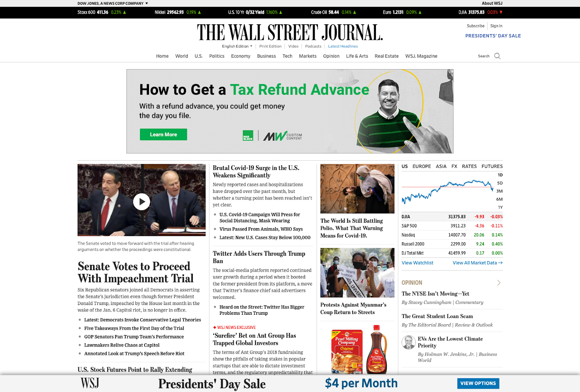Open Five Takeaways From the First Day

point(134,329)
